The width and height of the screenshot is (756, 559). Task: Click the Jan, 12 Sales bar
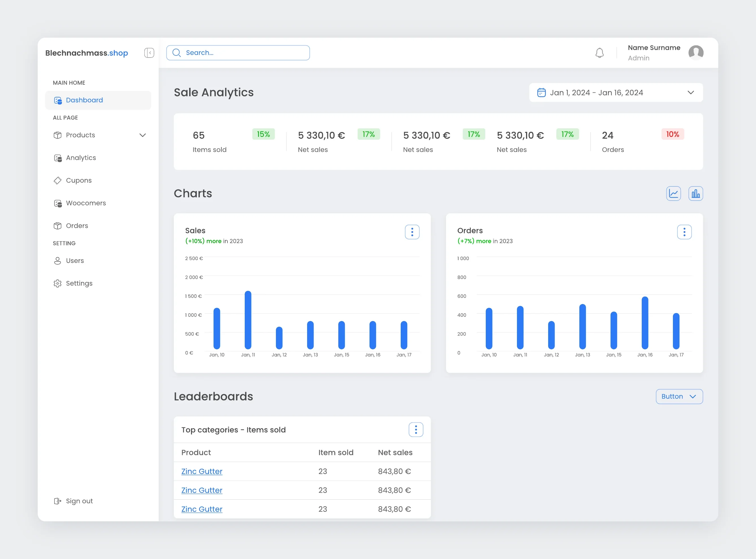pos(279,338)
